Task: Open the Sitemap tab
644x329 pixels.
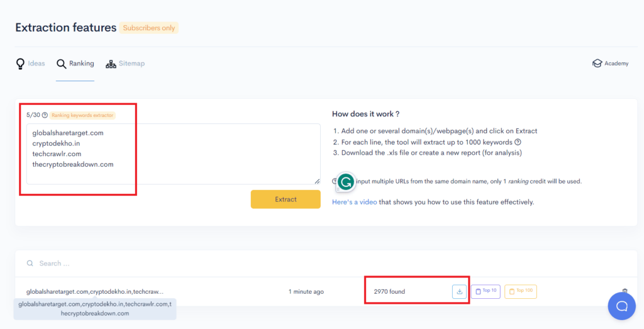Action: click(x=125, y=64)
